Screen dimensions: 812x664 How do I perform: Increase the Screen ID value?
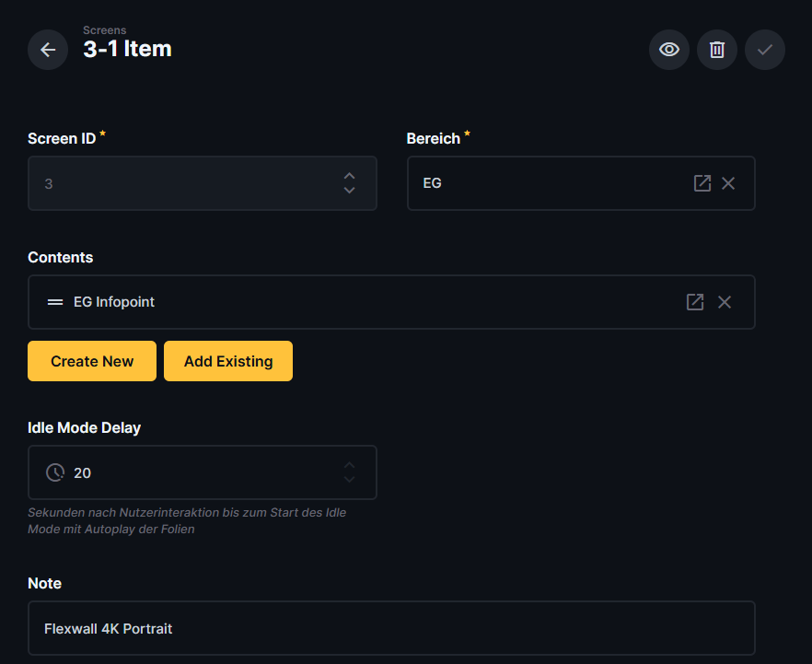tap(349, 176)
